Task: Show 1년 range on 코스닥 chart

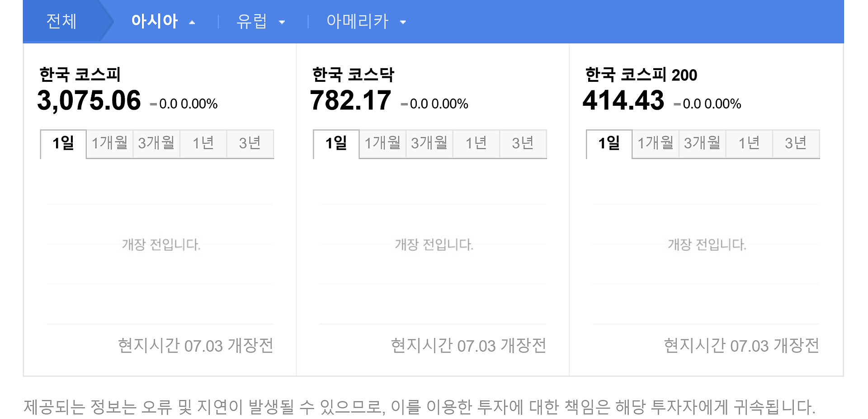Action: click(x=476, y=143)
